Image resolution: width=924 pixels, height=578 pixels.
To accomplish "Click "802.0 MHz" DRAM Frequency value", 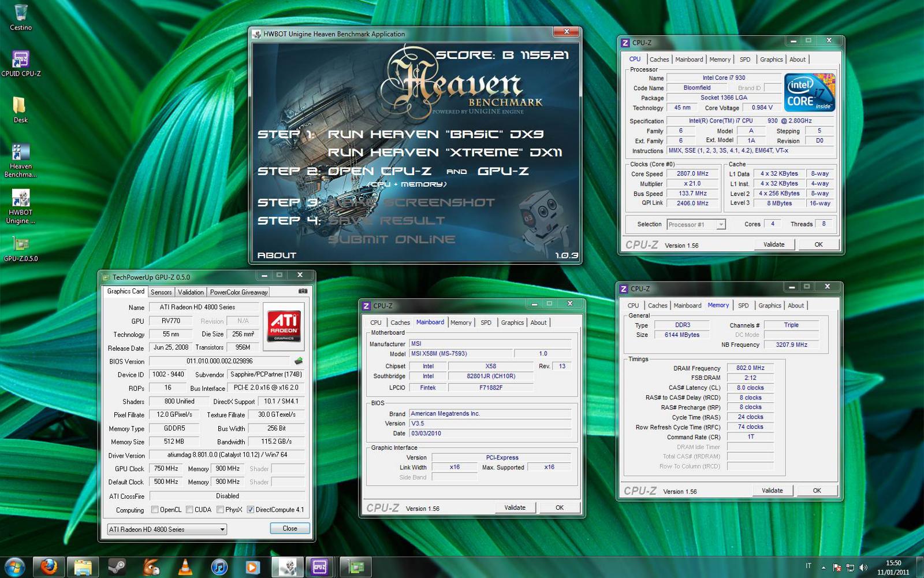I will click(750, 368).
